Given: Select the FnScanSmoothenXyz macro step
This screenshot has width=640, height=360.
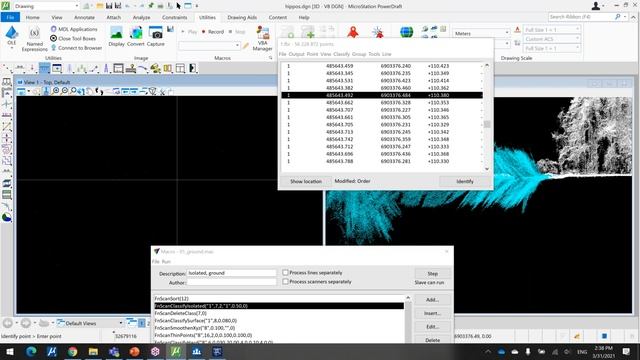Looking at the screenshot, I should tap(279, 328).
